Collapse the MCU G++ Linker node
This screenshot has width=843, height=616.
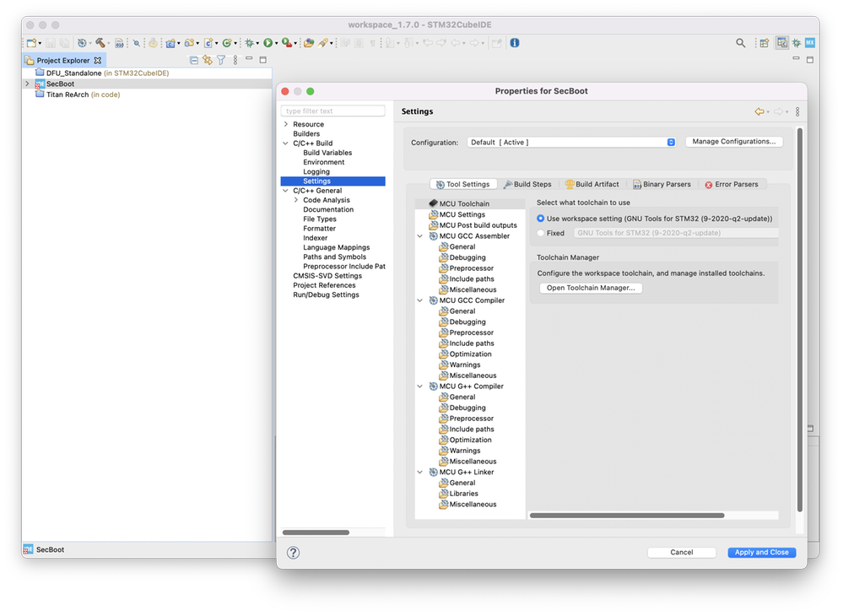[420, 473]
